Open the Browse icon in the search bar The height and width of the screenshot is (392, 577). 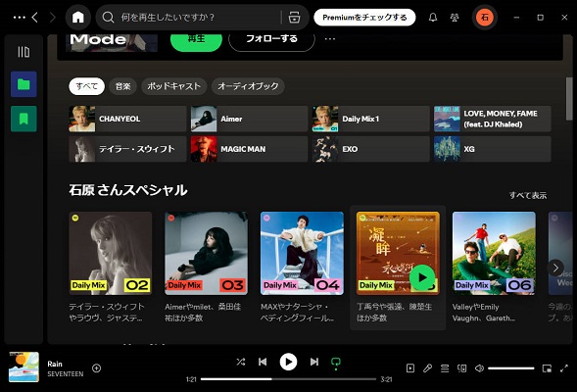(294, 18)
